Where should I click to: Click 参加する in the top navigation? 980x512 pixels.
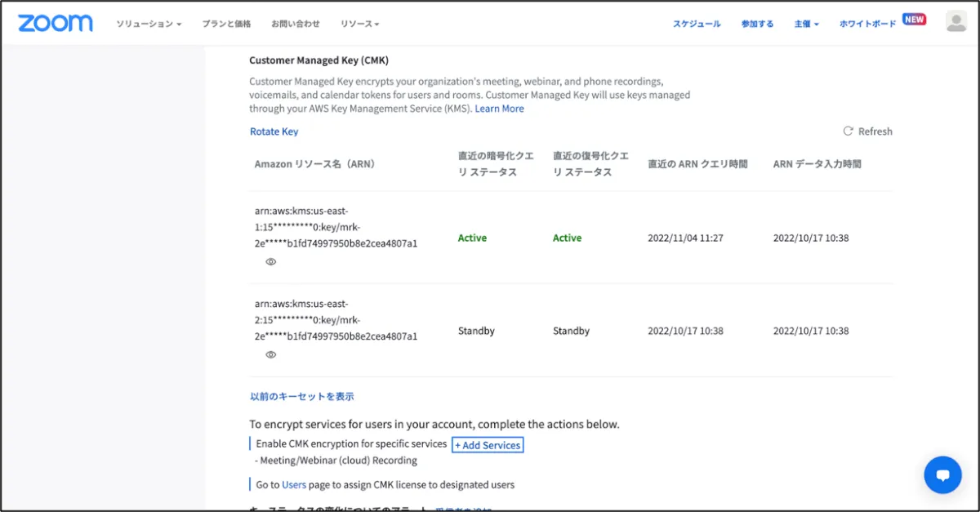click(x=757, y=24)
